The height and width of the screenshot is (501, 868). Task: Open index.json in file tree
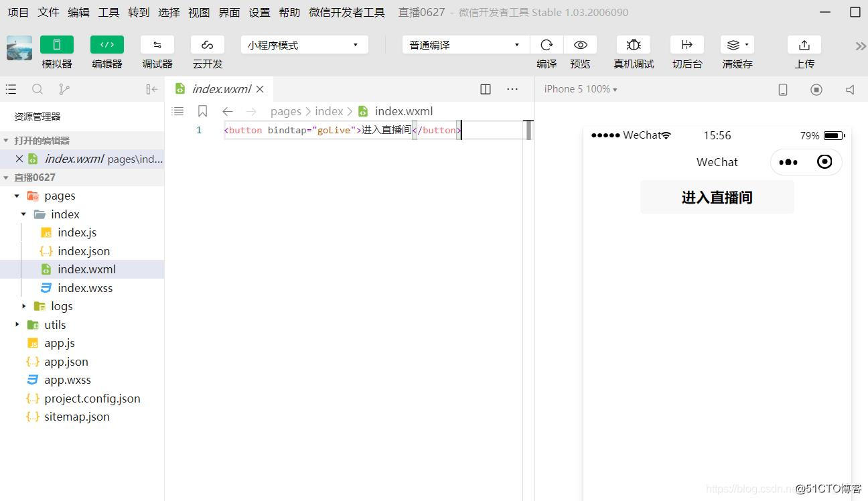[84, 251]
